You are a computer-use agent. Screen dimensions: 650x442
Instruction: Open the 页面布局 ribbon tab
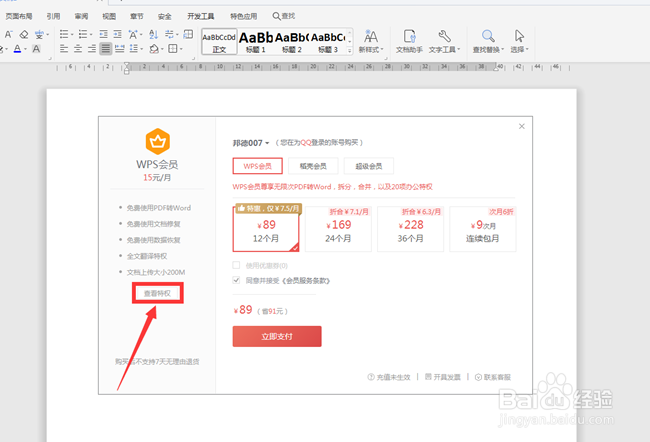coord(19,16)
